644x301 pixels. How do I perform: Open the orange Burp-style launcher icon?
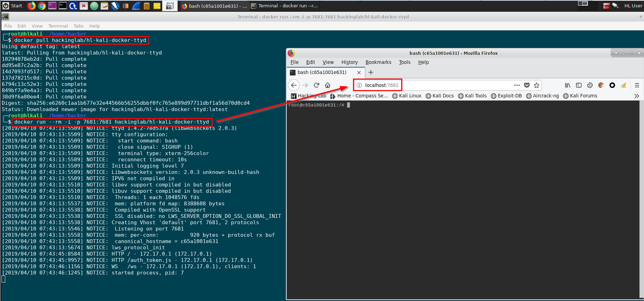[x=126, y=6]
